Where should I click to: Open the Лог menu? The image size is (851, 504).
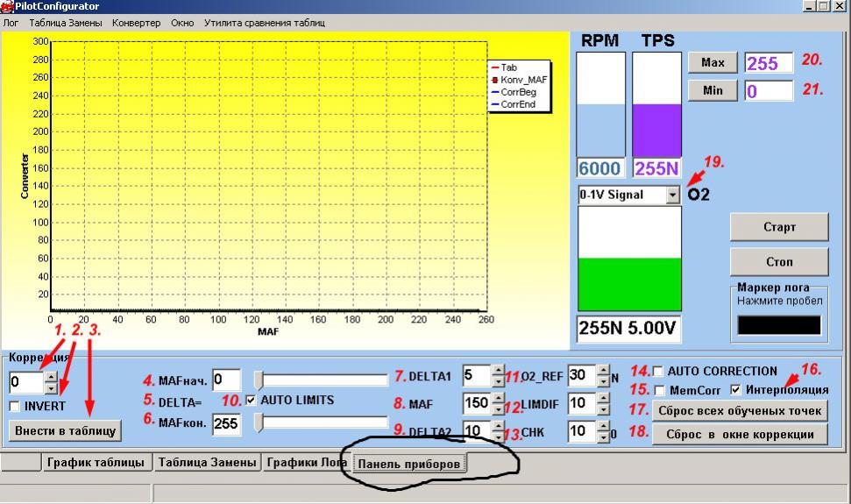(11, 23)
